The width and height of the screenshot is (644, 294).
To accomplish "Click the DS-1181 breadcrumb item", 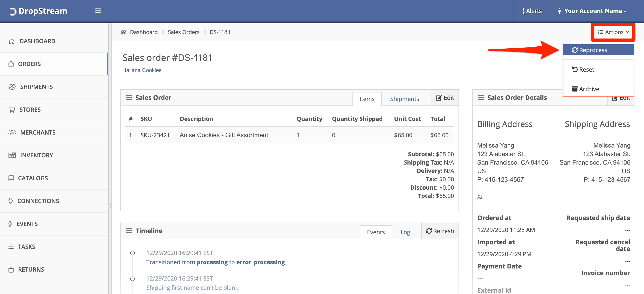I will 220,32.
